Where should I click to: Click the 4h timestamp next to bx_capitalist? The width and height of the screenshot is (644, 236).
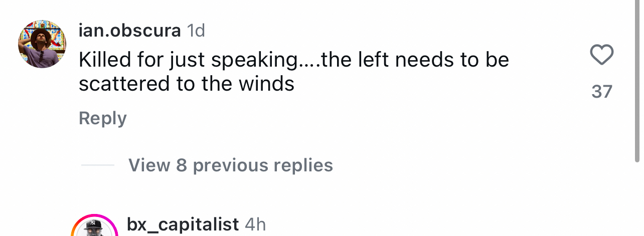point(255,224)
